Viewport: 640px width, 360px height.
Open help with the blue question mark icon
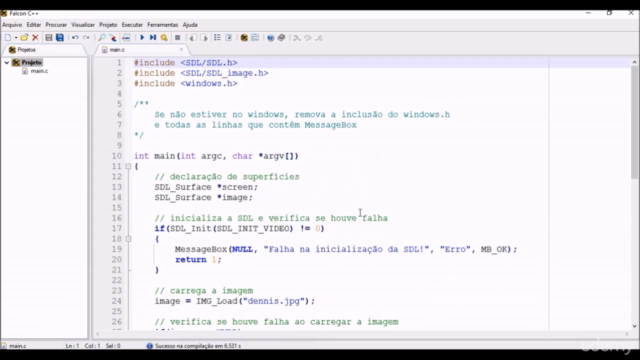point(270,38)
